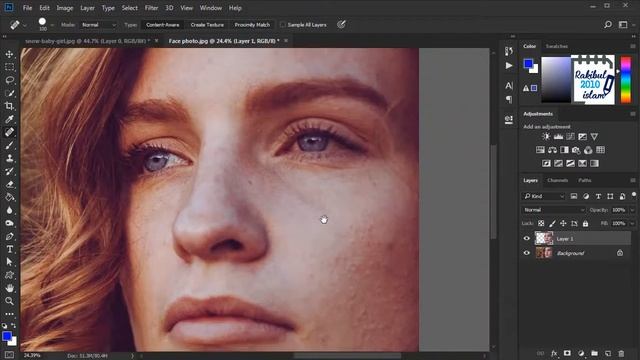Select the Clone Stamp tool
This screenshot has height=360, width=640.
(9, 158)
